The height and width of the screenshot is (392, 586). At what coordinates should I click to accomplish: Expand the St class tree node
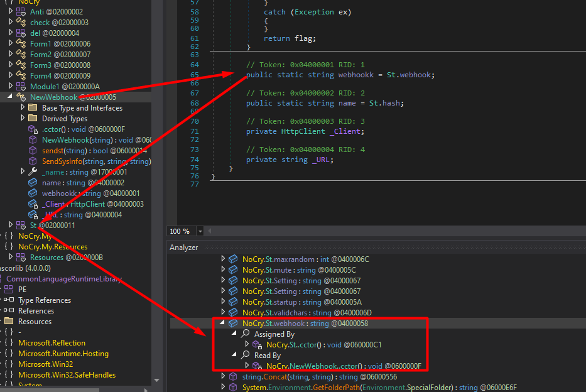pos(10,226)
